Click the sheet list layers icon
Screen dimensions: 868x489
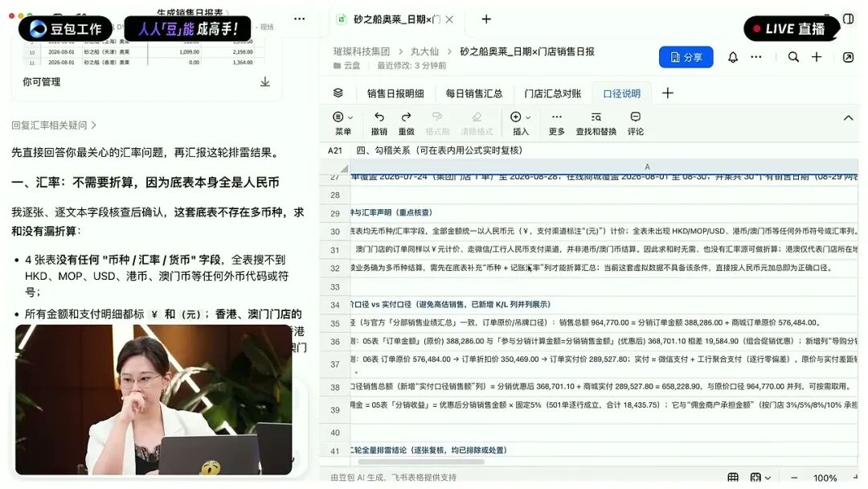point(338,93)
